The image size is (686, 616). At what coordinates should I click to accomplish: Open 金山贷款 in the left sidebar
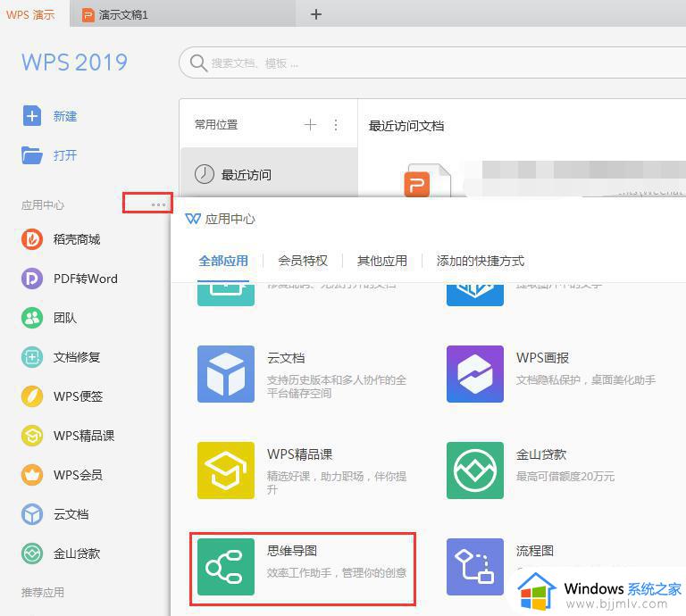point(61,554)
